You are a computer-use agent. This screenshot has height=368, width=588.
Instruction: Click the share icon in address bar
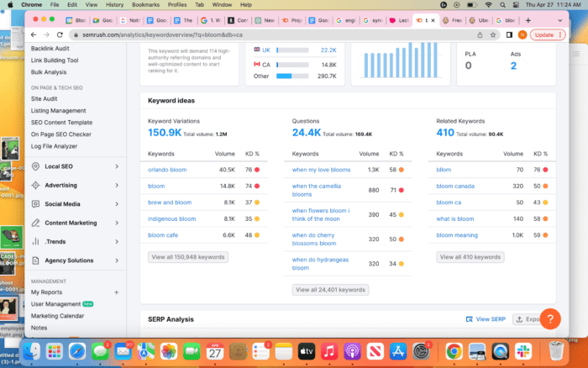480,35
